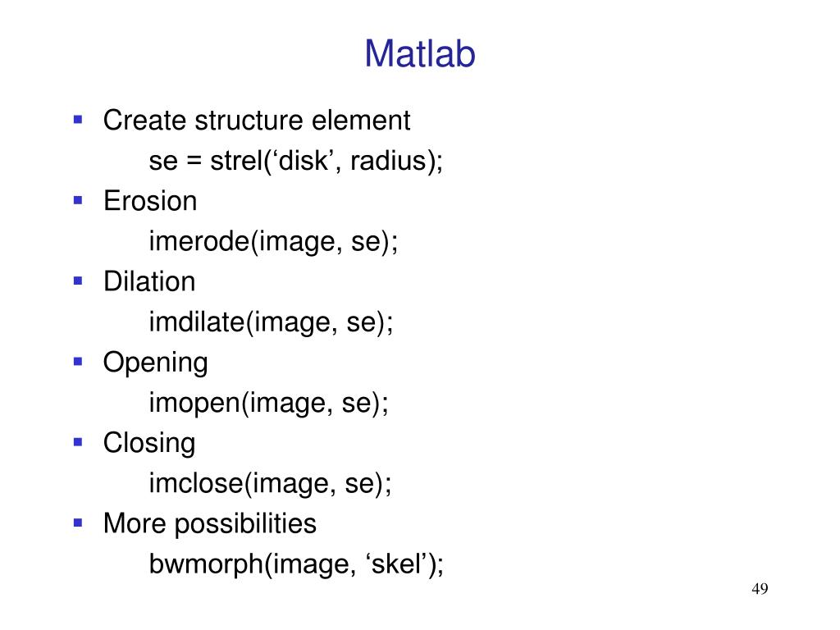Click the imdilate(image, se) code line
The height and width of the screenshot is (630, 840).
pos(271,322)
